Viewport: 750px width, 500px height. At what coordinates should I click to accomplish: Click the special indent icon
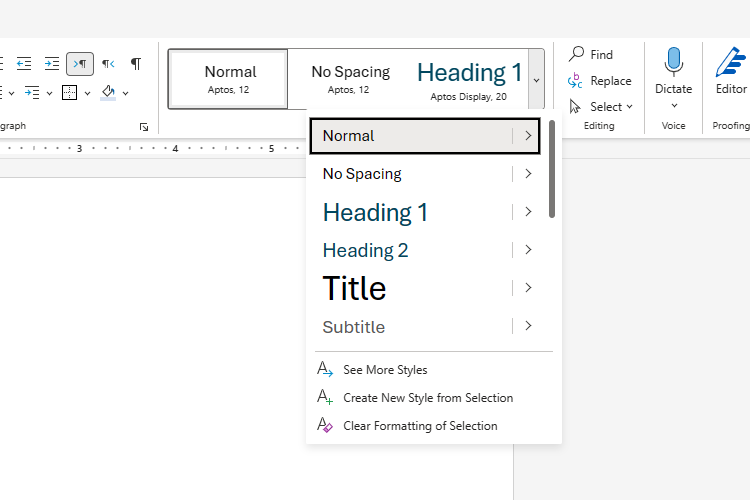pyautogui.click(x=32, y=92)
